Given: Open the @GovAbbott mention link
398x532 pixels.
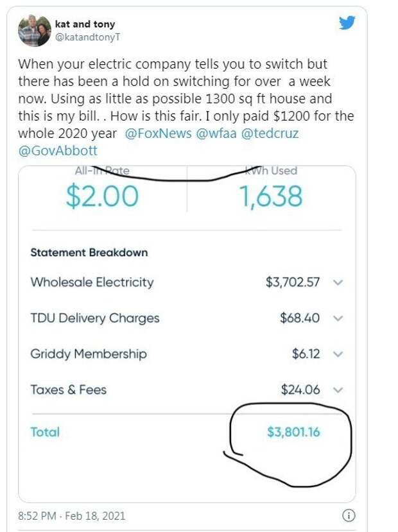Looking at the screenshot, I should 58,151.
